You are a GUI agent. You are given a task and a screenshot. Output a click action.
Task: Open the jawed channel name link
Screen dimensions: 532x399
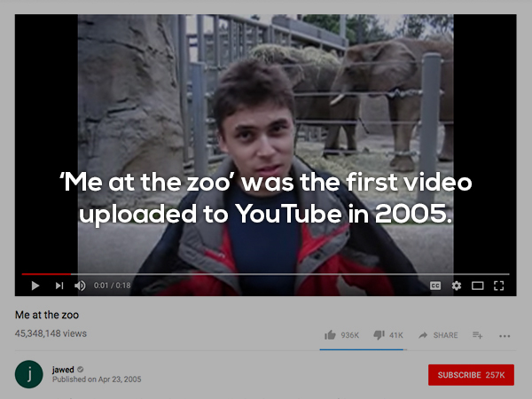(x=63, y=370)
